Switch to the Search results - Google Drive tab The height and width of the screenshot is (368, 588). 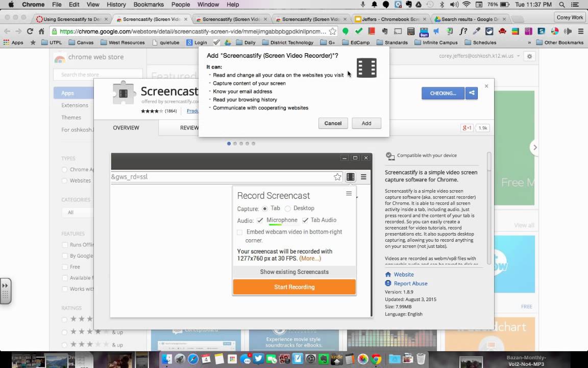[470, 19]
